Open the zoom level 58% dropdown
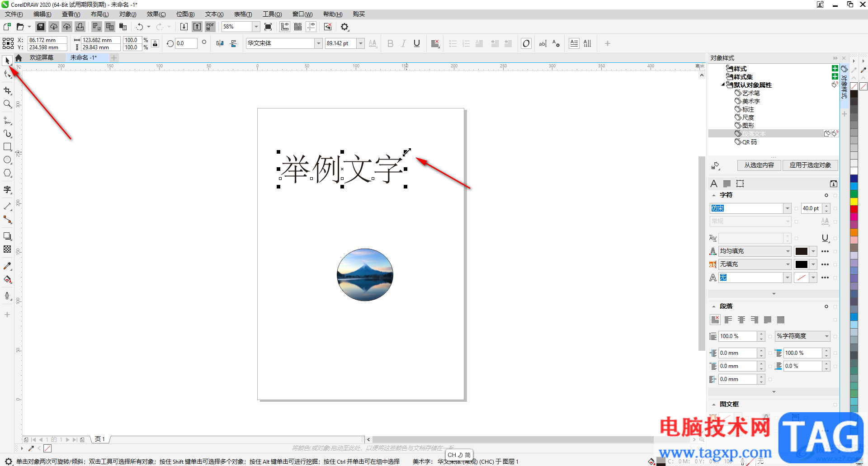868x466 pixels. [x=256, y=27]
